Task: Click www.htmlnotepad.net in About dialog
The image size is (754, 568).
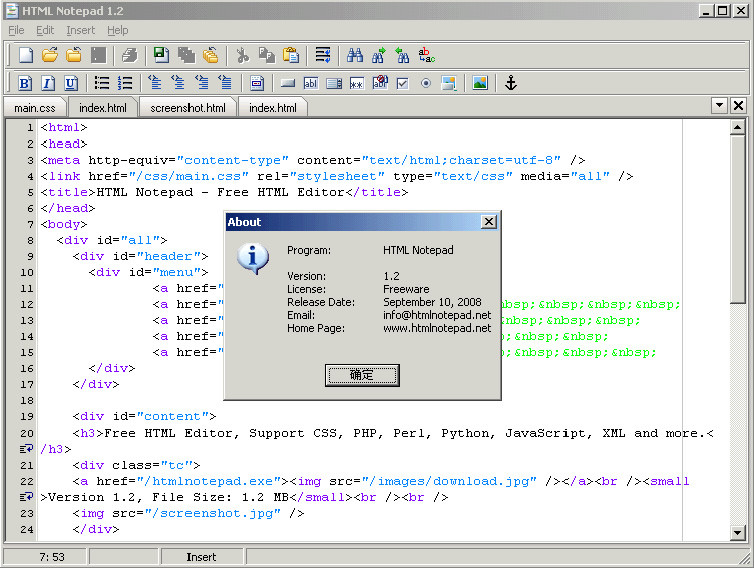Action: (437, 328)
